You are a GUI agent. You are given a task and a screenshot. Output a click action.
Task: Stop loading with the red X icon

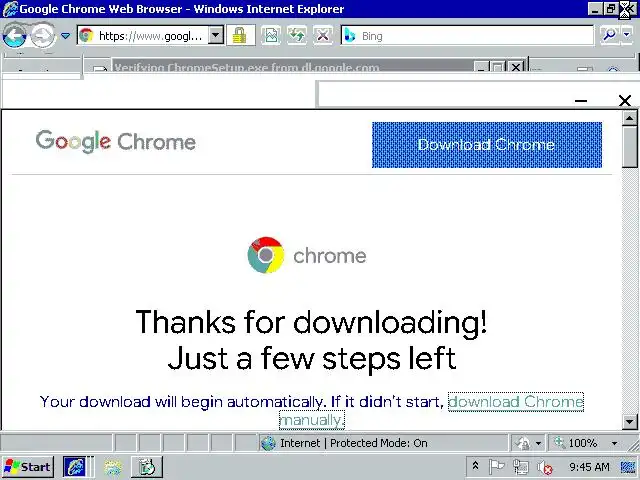323,36
